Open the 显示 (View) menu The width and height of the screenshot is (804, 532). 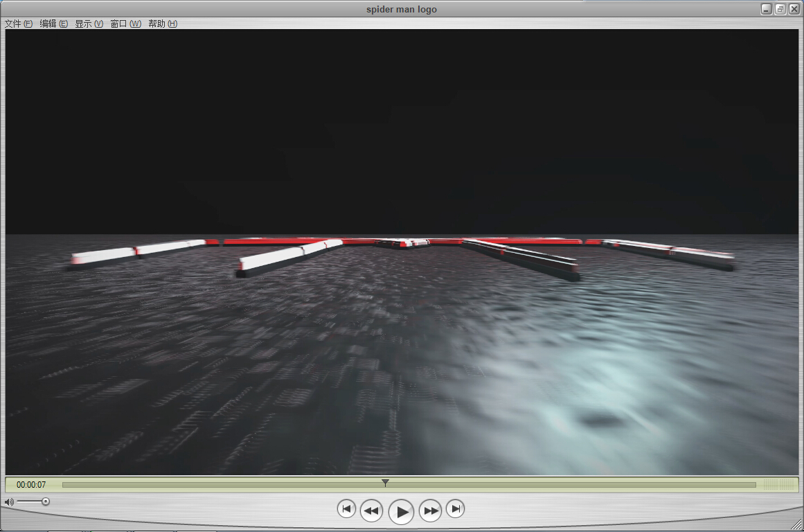point(89,24)
